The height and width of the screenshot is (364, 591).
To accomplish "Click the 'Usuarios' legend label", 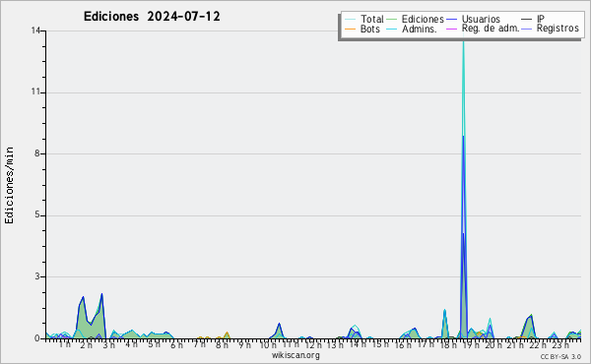I will pyautogui.click(x=481, y=19).
